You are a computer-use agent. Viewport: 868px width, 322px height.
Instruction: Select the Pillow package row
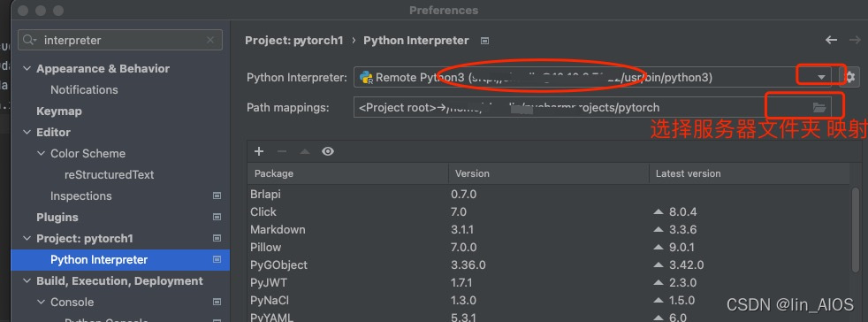(x=548, y=247)
